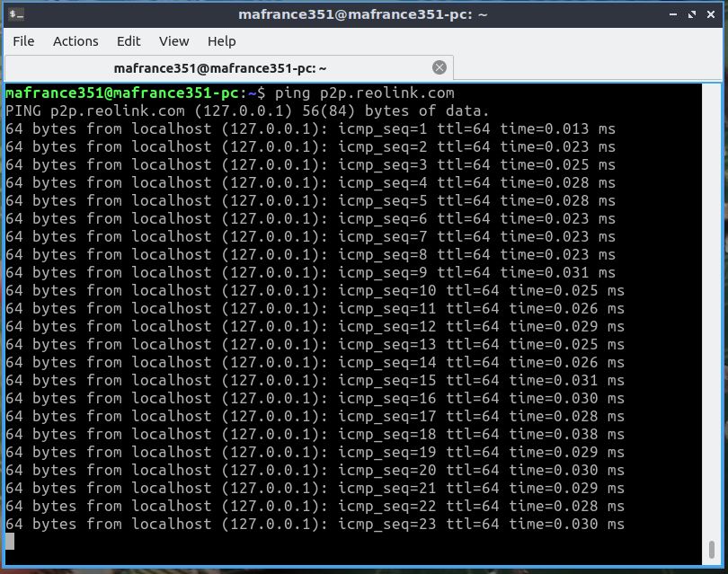Click the output line with icmp_seq=5

pos(310,201)
